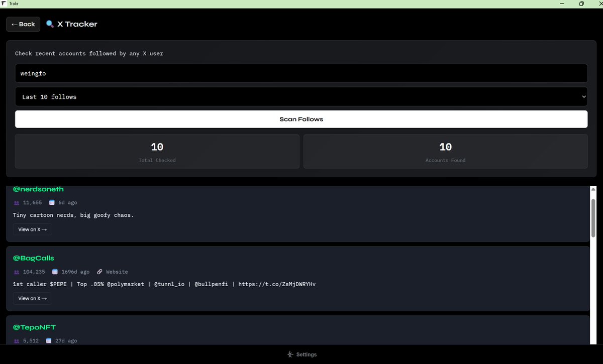Click followers icon beside 11,655
The height and width of the screenshot is (364, 603).
[x=17, y=203]
